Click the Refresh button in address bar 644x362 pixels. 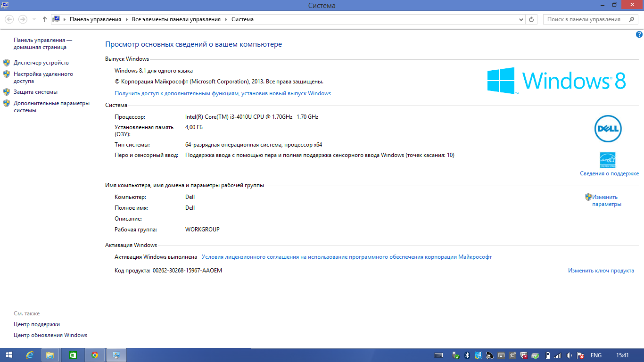(x=531, y=19)
